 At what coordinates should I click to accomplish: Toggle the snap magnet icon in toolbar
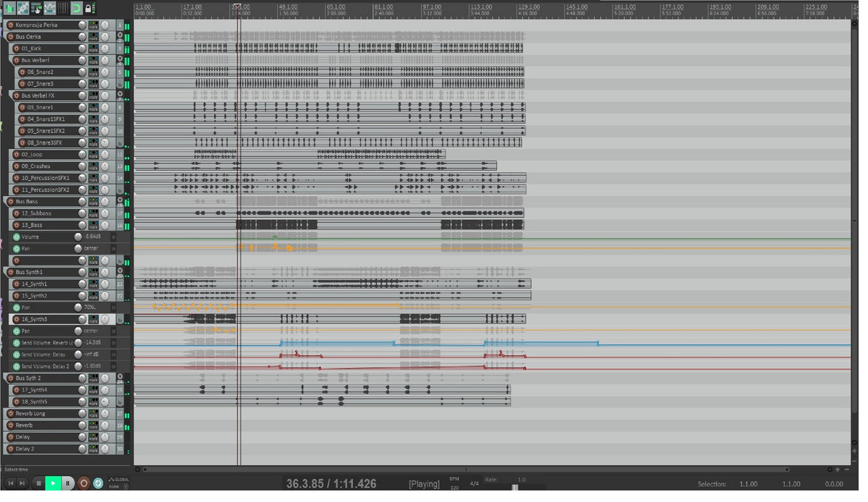[x=76, y=9]
